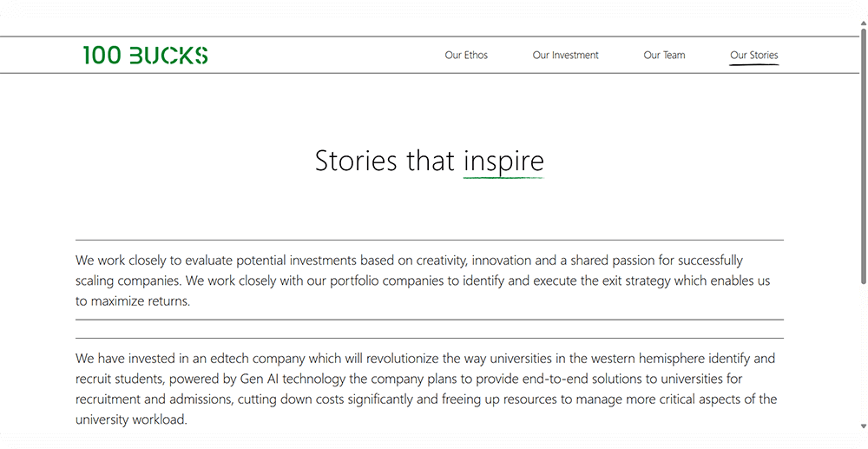Click the scroll down arrow
868x449 pixels.
(862, 426)
